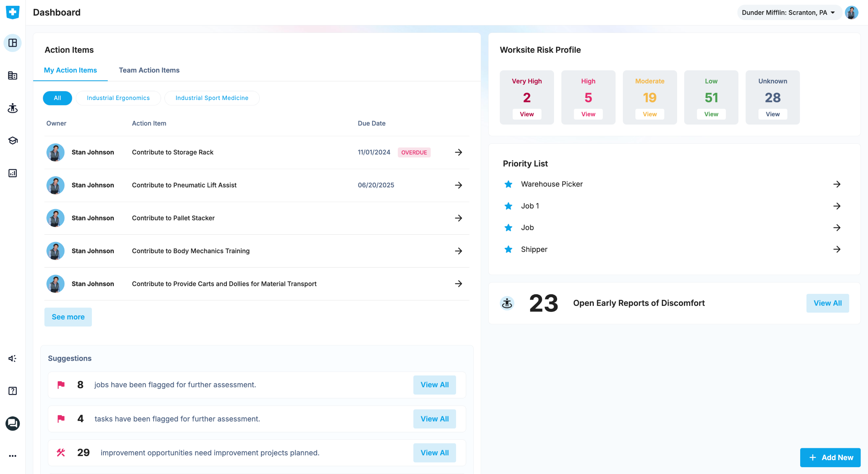Open the graduation cap training icon
This screenshot has height=474, width=868.
coord(13,140)
